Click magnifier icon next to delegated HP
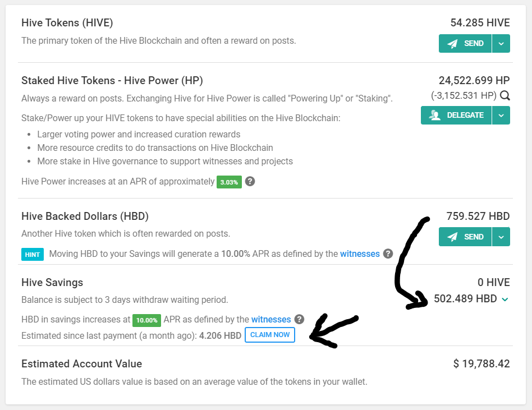532x410 pixels. (x=505, y=96)
